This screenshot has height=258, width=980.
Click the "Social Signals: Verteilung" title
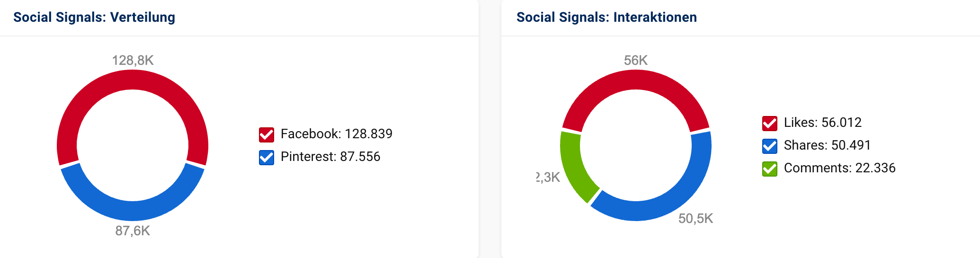pyautogui.click(x=94, y=18)
